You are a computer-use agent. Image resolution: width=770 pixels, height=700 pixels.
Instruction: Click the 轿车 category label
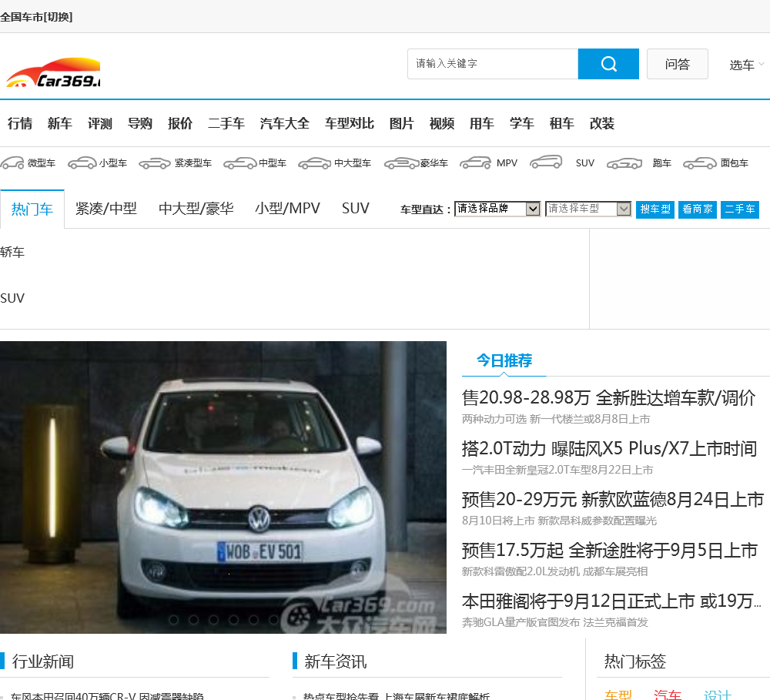[x=12, y=252]
